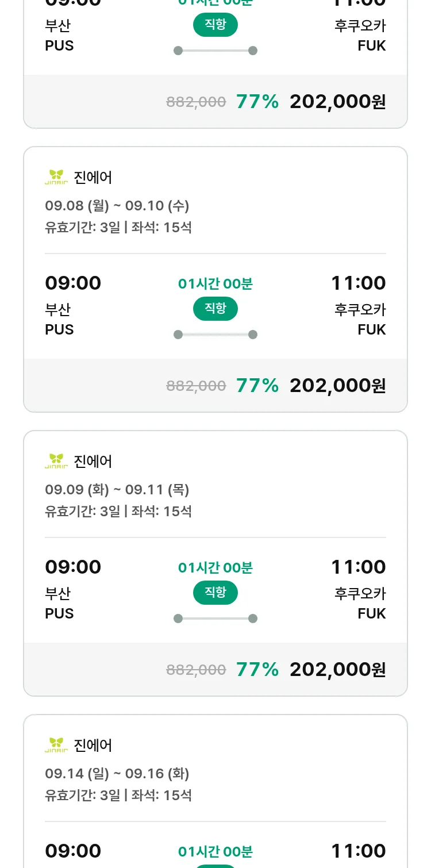Viewport: 431px width, 868px height.
Task: Select the 202,000원 price on 09.08 flight
Action: tap(337, 385)
